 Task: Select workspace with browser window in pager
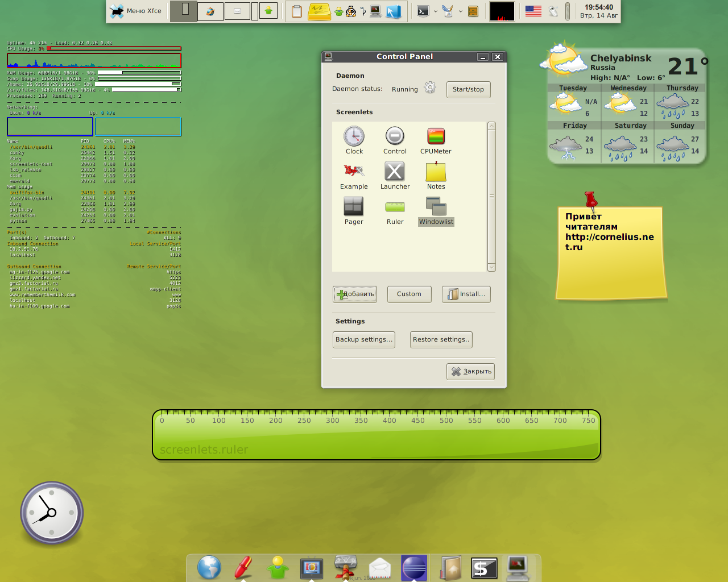click(x=210, y=11)
